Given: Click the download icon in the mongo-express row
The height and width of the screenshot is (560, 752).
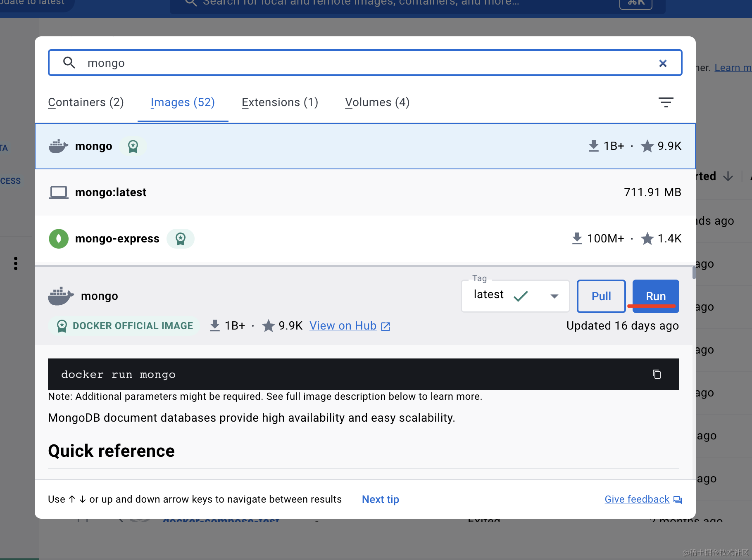Looking at the screenshot, I should pyautogui.click(x=577, y=239).
